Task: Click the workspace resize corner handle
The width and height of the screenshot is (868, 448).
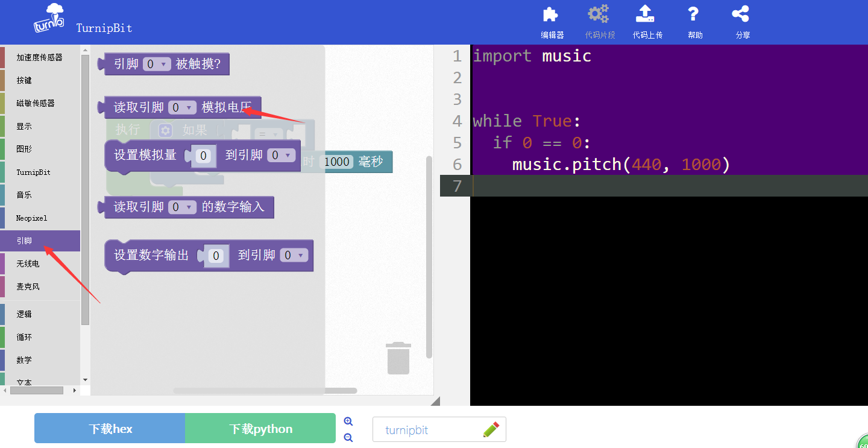Action: (x=435, y=401)
